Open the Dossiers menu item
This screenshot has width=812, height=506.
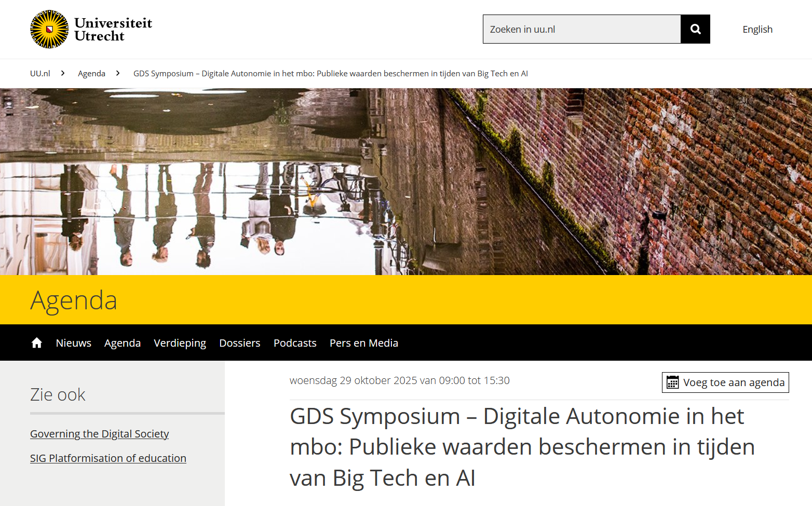click(240, 343)
